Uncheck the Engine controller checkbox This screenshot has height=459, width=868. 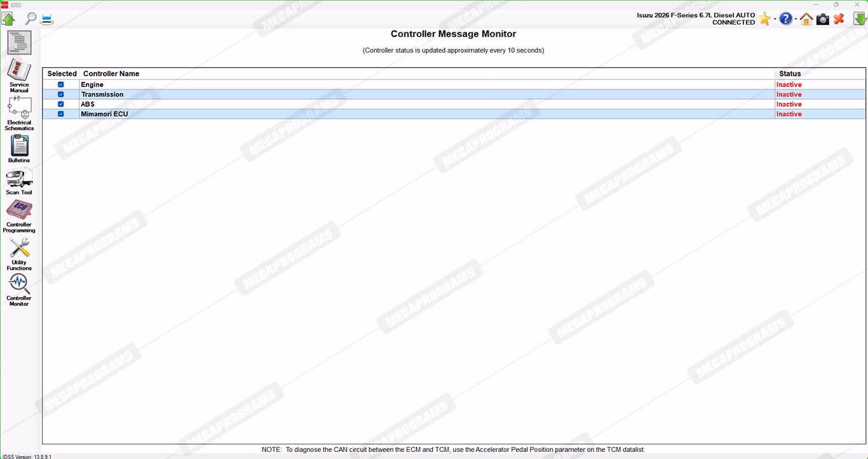click(61, 84)
